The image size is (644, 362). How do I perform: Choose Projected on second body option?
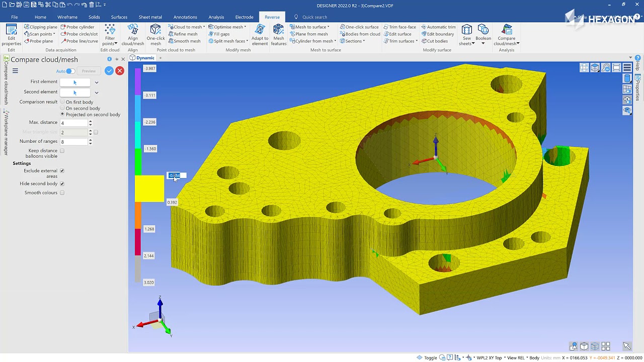(x=62, y=115)
